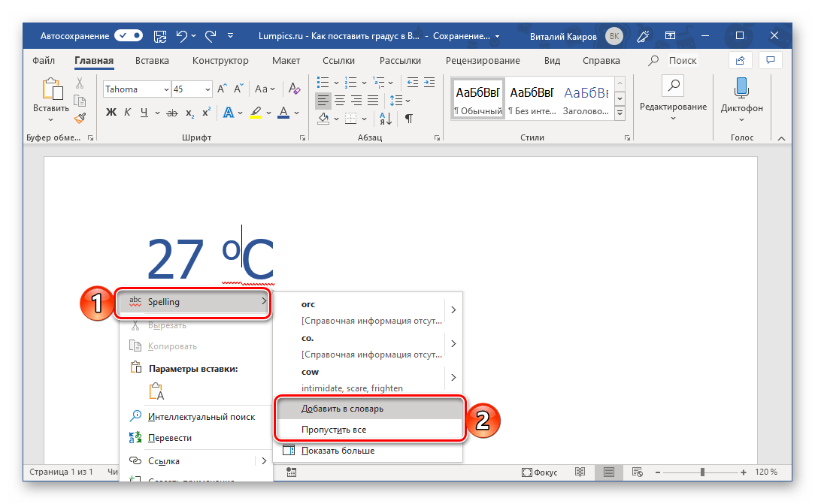Select the Format Painter brush icon

coord(80,119)
